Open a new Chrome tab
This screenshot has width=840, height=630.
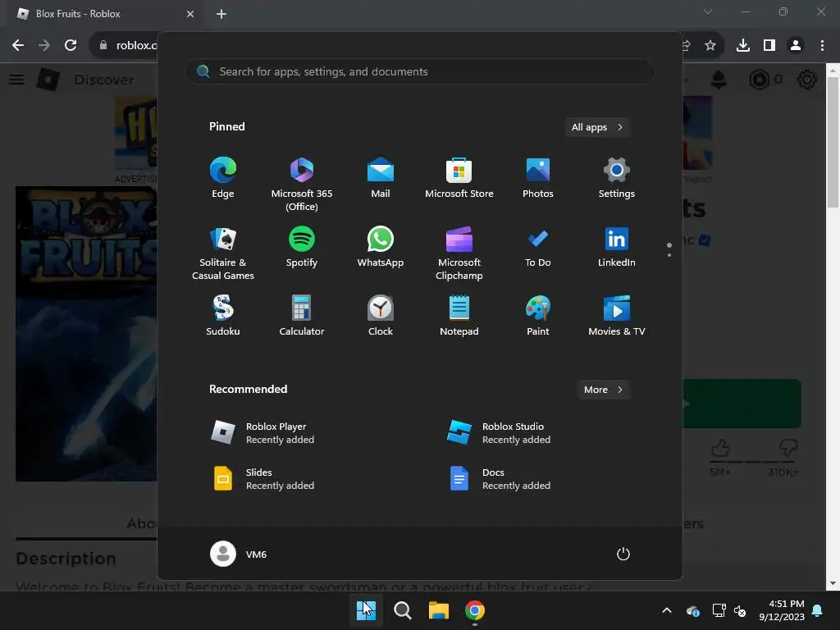click(x=221, y=14)
